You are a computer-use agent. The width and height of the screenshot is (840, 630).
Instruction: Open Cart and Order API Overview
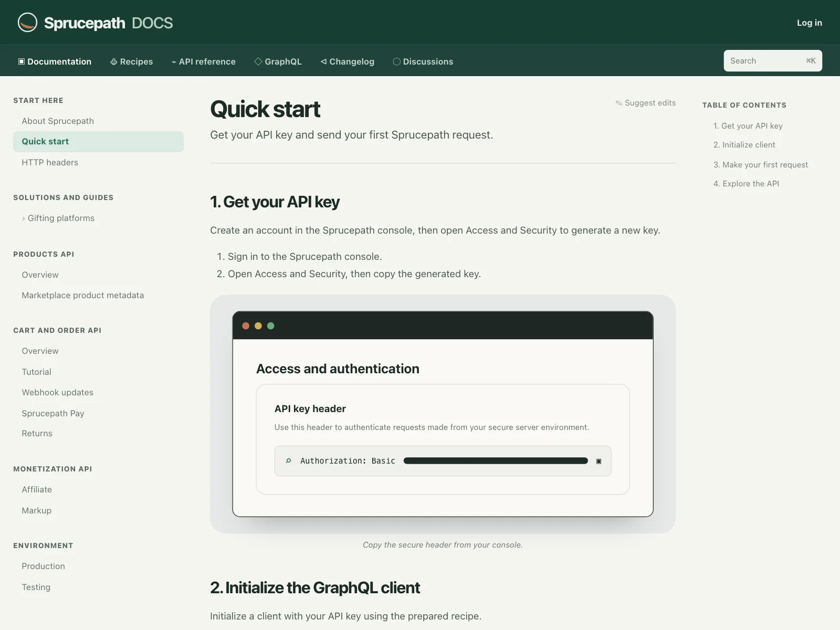click(40, 351)
